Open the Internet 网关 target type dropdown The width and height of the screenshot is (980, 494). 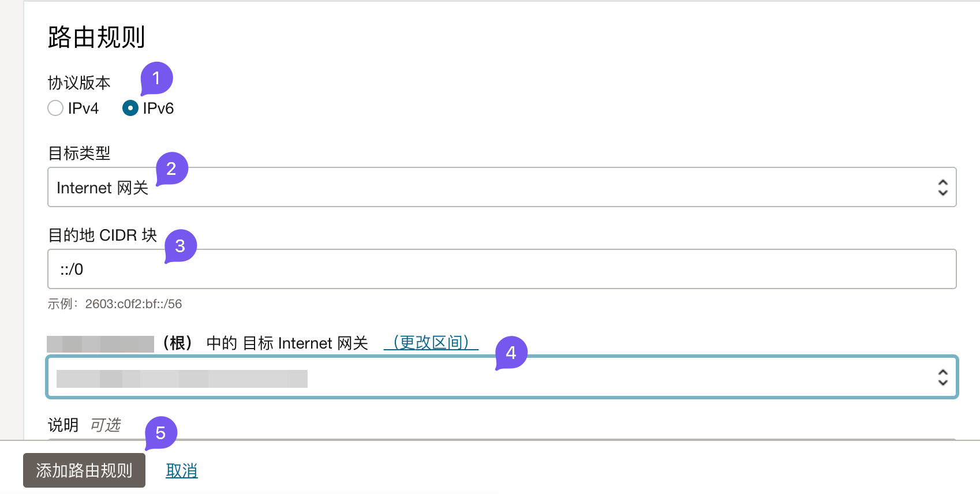pos(496,187)
